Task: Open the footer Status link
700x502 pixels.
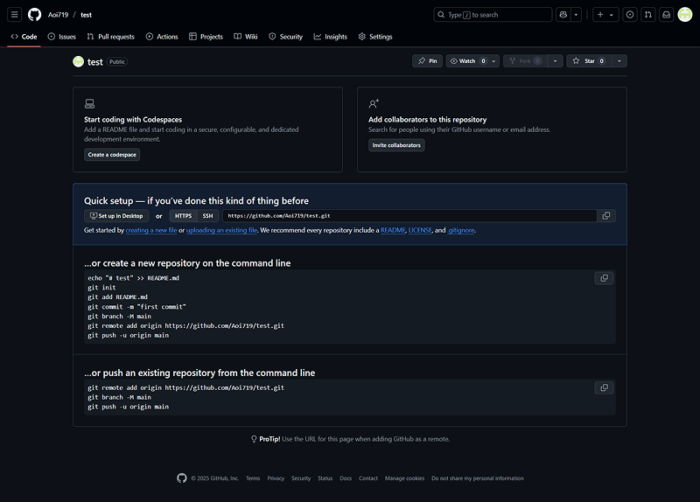Action: coord(325,478)
